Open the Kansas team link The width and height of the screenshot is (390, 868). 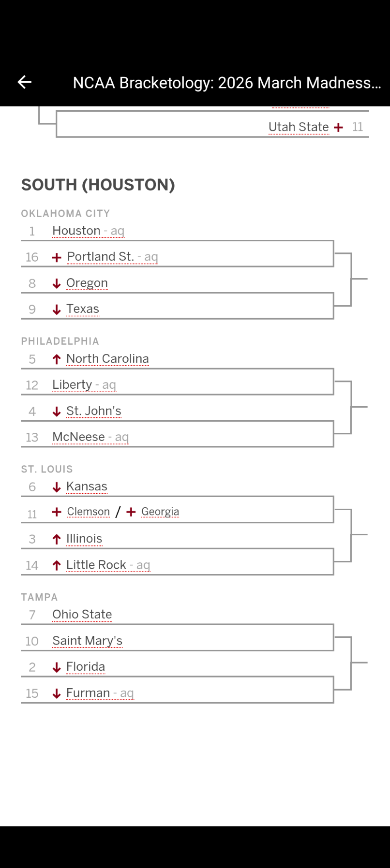pos(87,486)
